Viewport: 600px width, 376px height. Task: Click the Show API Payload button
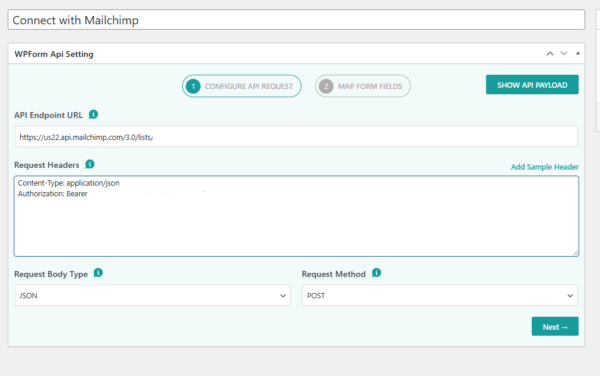tap(532, 85)
